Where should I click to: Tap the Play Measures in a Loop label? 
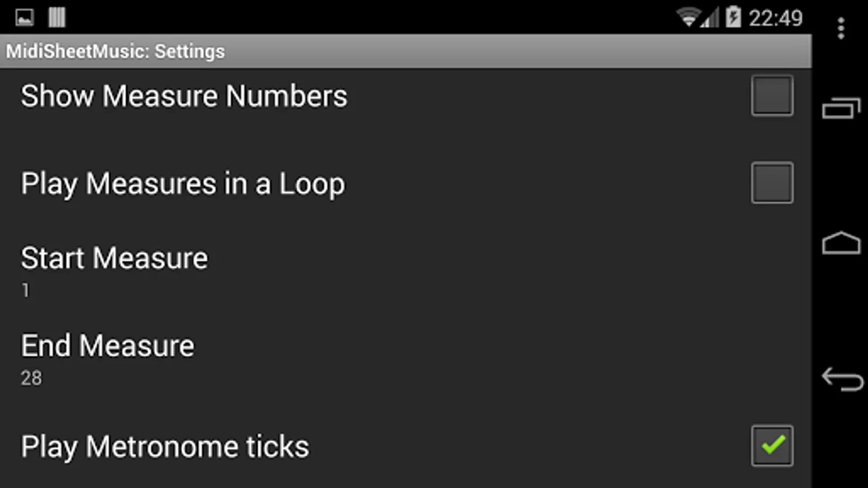183,184
